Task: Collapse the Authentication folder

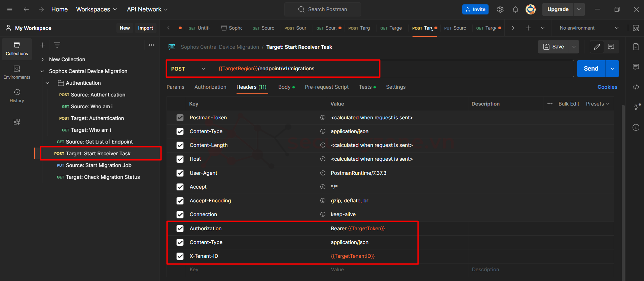Action: [47, 83]
